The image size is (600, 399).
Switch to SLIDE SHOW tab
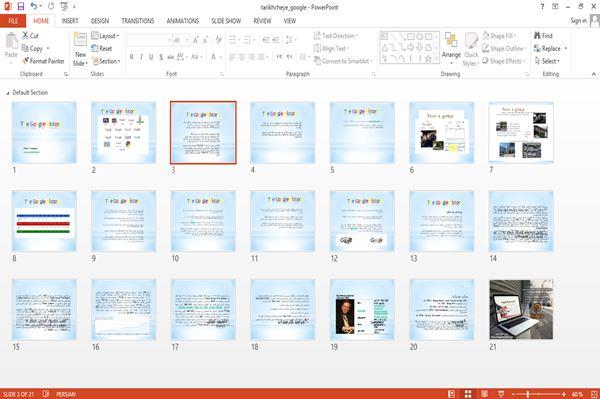226,21
